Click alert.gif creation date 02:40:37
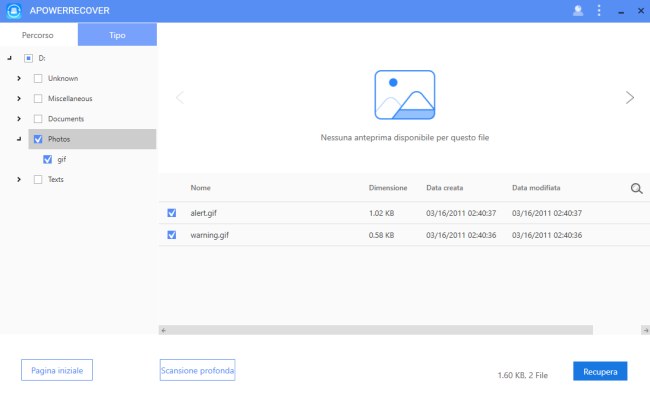This screenshot has width=650, height=396. [x=461, y=213]
